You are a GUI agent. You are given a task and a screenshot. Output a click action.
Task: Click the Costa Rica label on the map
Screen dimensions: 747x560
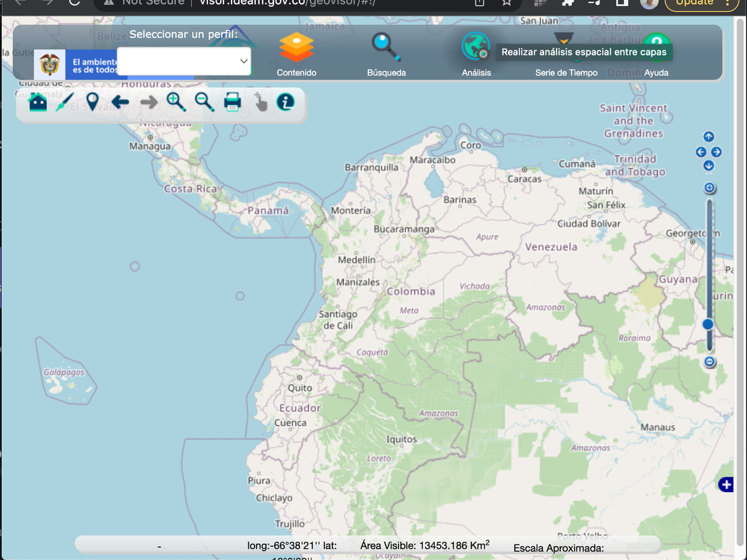tap(190, 189)
